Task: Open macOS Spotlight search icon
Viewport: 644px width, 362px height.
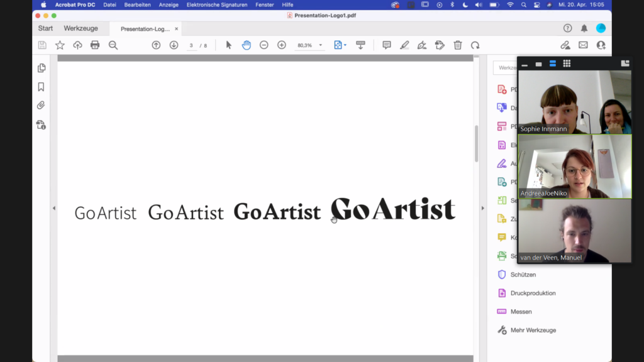Action: click(x=524, y=5)
